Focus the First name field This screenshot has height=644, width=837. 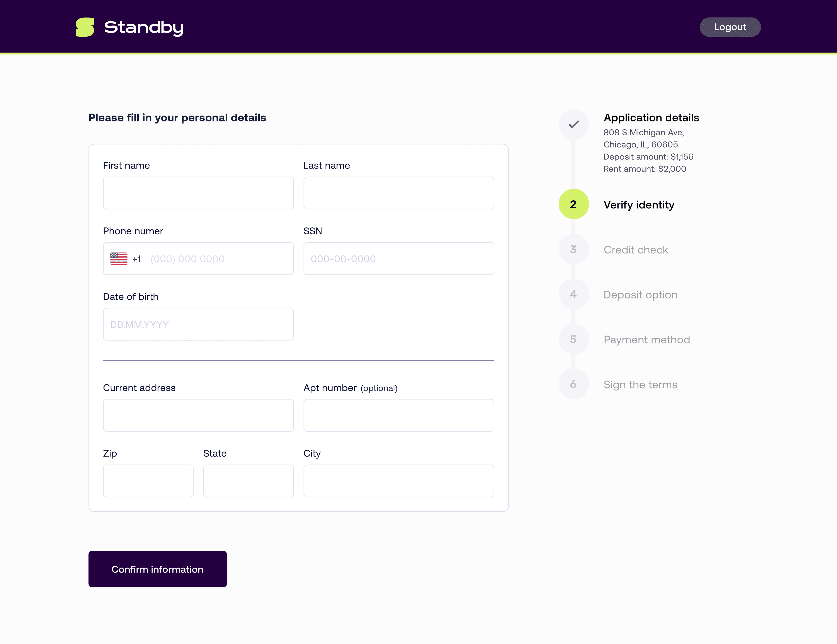tap(198, 193)
